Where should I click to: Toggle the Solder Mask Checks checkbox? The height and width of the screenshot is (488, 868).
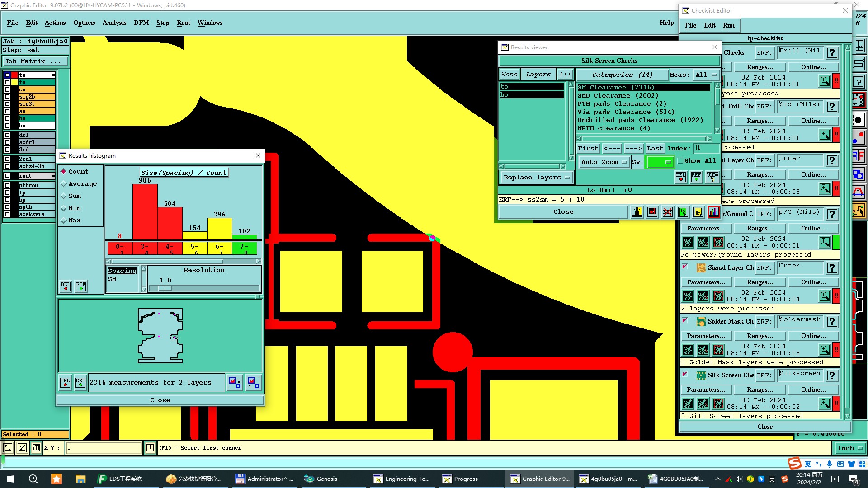point(685,321)
